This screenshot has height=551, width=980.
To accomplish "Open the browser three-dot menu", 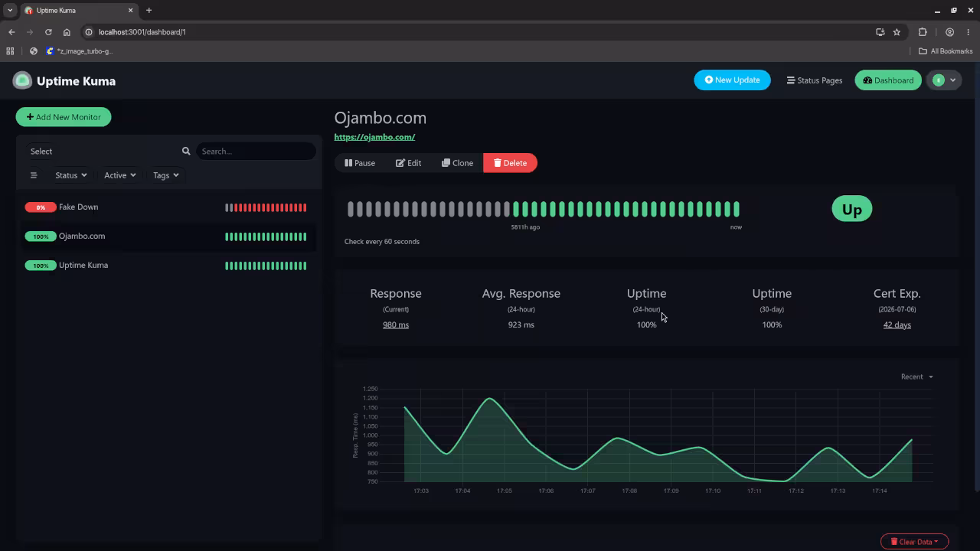I will [969, 32].
